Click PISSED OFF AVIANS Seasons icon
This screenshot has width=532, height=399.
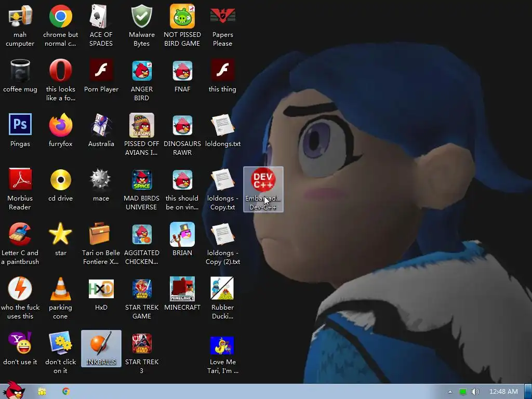point(141,135)
